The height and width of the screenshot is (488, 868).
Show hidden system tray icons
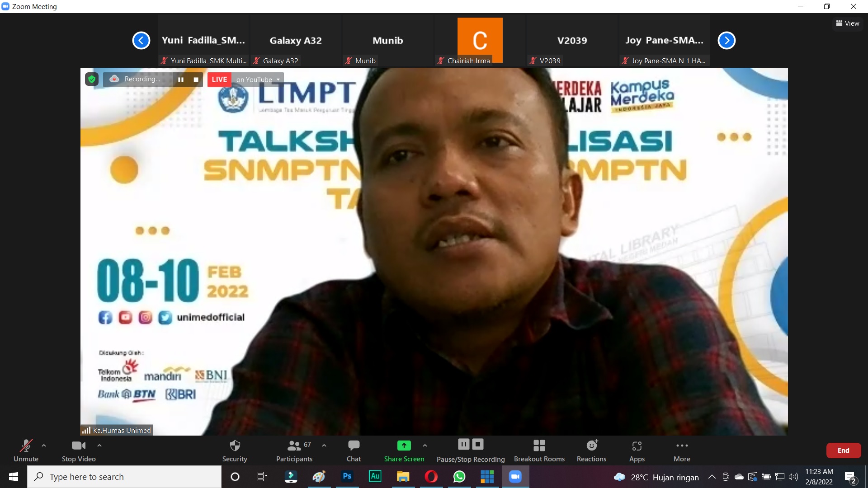712,477
